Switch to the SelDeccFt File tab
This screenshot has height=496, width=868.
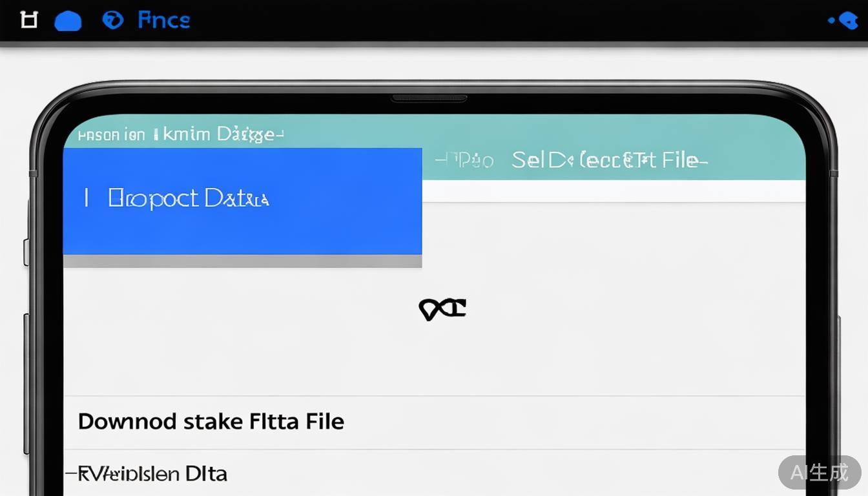(x=608, y=160)
